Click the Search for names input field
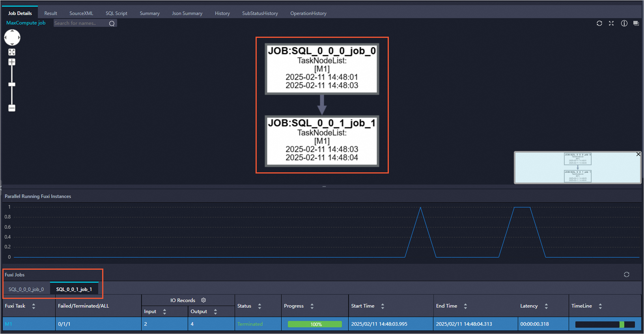Viewport: 644px width, 334px height. coord(80,23)
